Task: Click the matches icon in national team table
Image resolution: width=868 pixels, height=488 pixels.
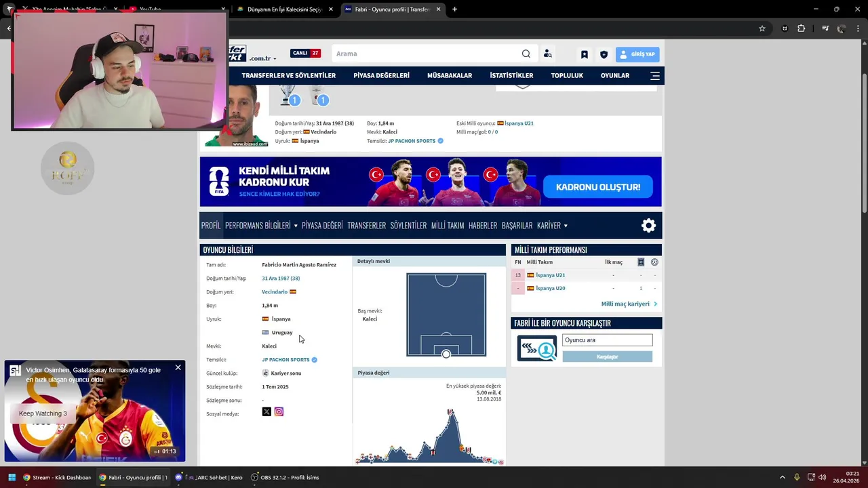Action: click(x=641, y=262)
